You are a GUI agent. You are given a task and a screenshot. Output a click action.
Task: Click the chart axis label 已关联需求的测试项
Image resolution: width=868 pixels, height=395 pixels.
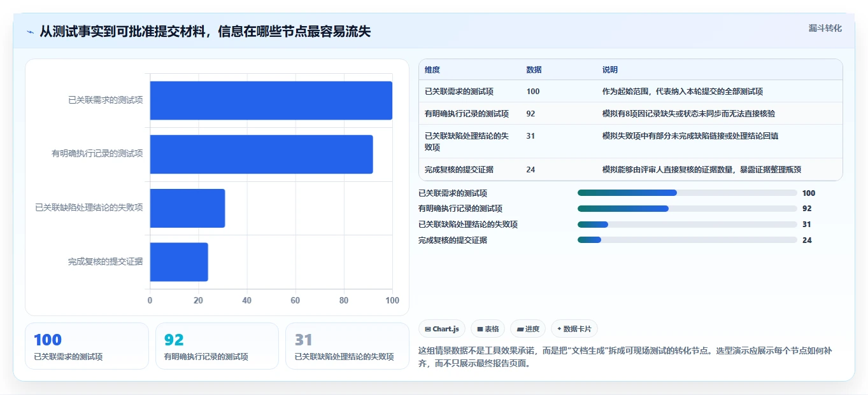pos(106,100)
